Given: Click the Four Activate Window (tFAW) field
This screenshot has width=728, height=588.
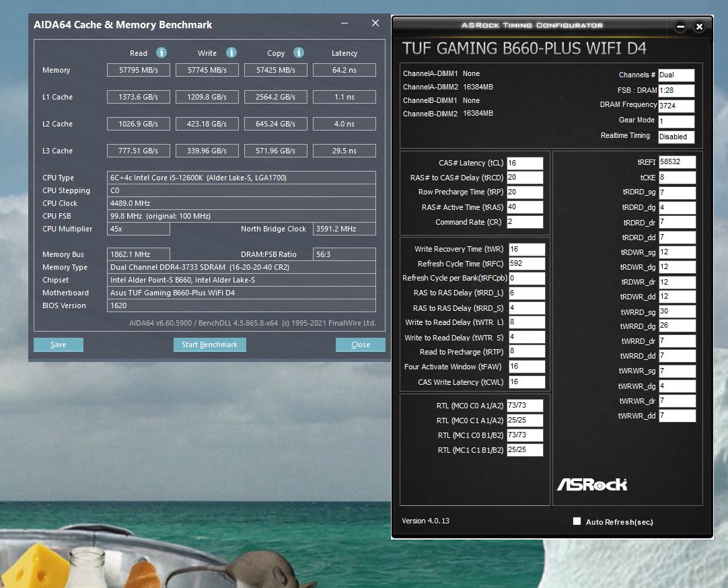Looking at the screenshot, I should click(527, 367).
